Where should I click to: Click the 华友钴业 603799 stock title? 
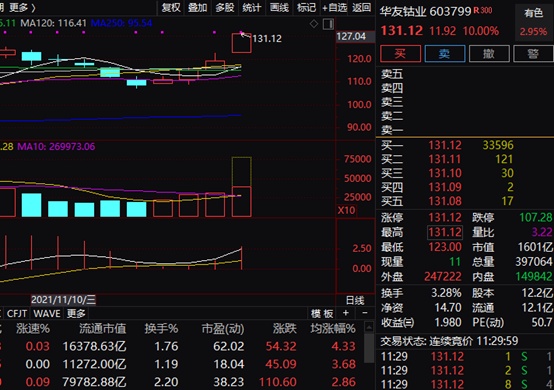pos(426,12)
